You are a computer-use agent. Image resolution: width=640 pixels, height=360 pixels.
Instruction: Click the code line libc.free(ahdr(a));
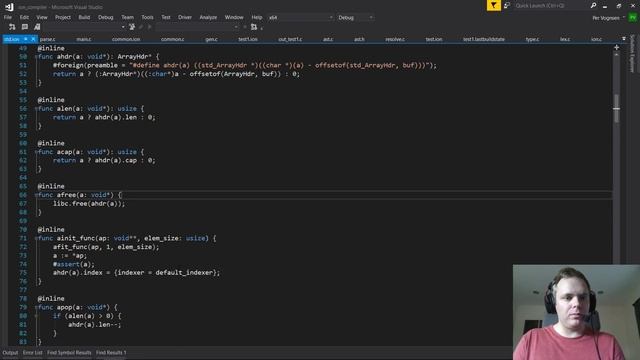89,204
